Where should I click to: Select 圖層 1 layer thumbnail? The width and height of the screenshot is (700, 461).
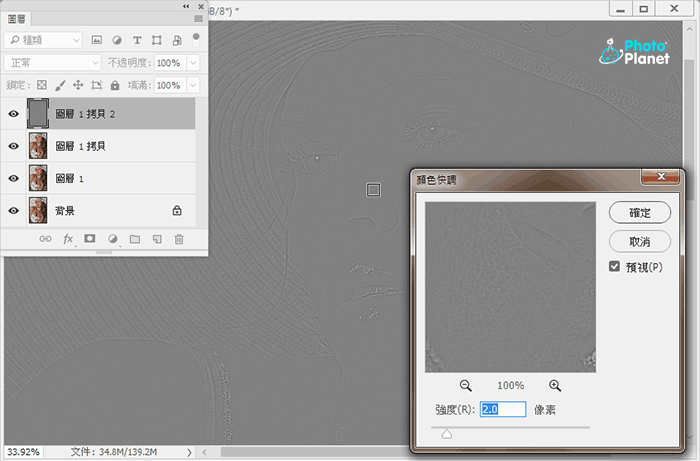pos(38,178)
